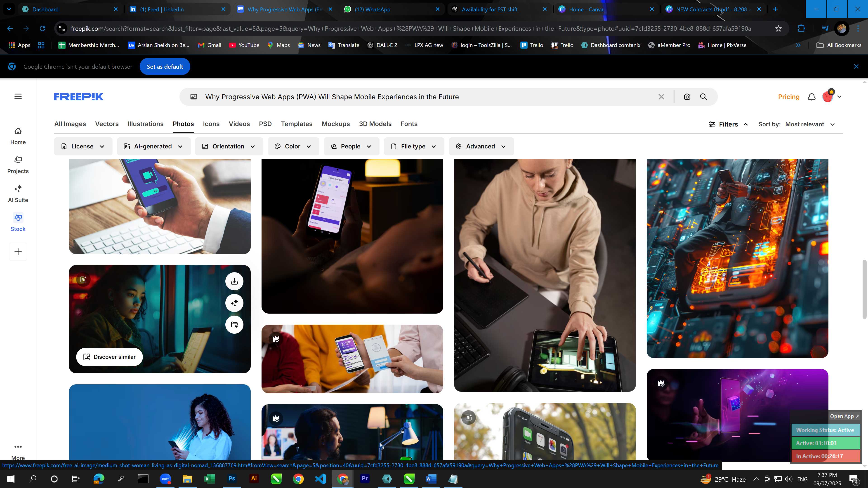The height and width of the screenshot is (488, 868).
Task: Switch to Icons tab
Action: click(x=211, y=124)
